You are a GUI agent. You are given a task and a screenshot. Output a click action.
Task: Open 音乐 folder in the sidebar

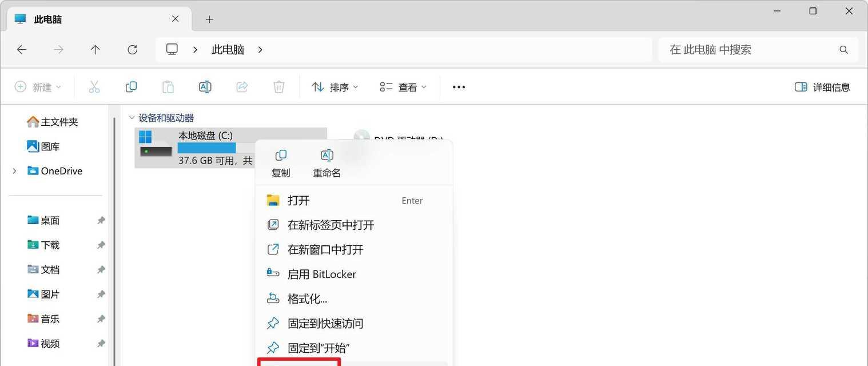click(43, 319)
